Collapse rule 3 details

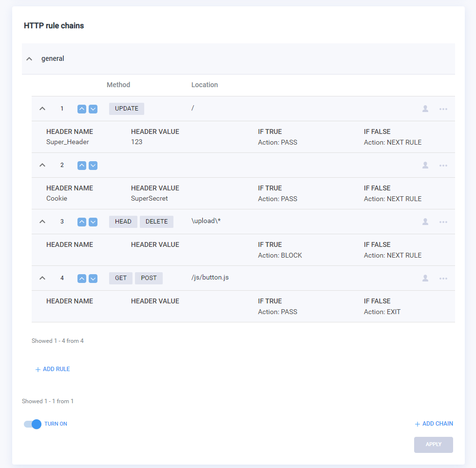[42, 222]
